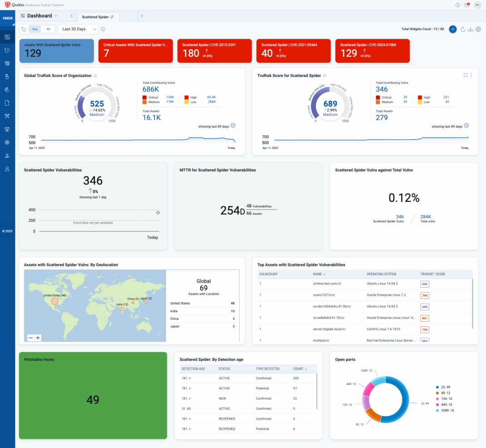Download the dashboard with the export icon
Screen dimensions: 486x448
click(x=471, y=29)
